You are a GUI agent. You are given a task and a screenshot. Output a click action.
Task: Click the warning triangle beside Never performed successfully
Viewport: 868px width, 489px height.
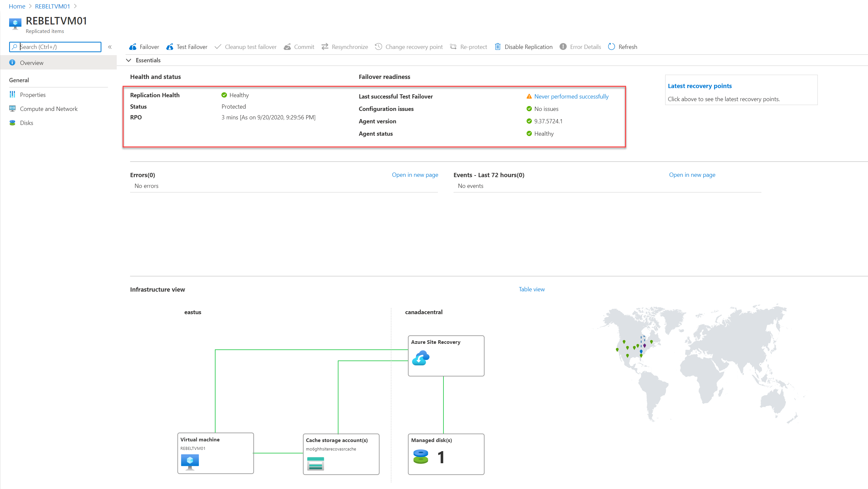[529, 97]
